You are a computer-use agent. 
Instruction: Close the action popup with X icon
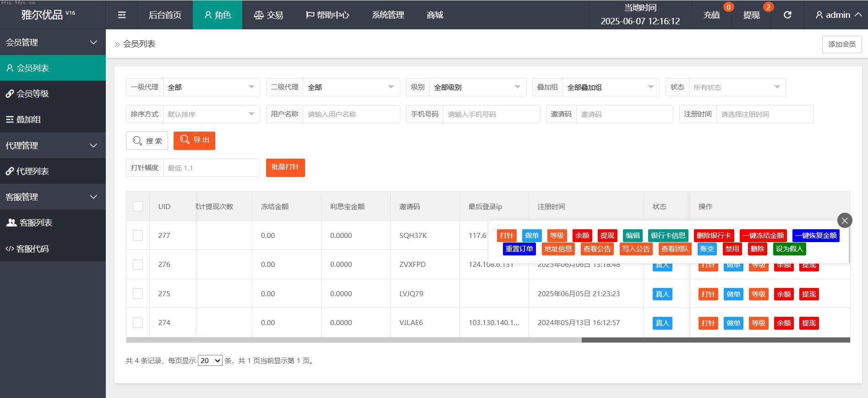pos(844,221)
